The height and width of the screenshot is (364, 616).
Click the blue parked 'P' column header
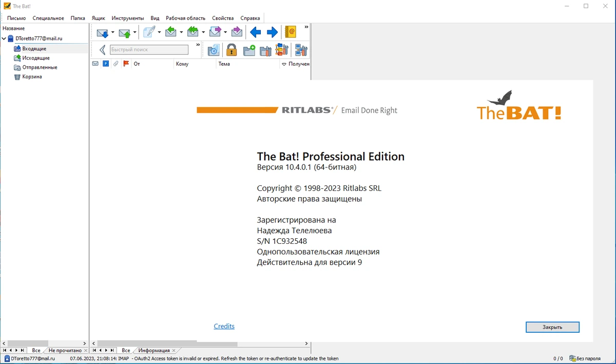[x=106, y=64]
